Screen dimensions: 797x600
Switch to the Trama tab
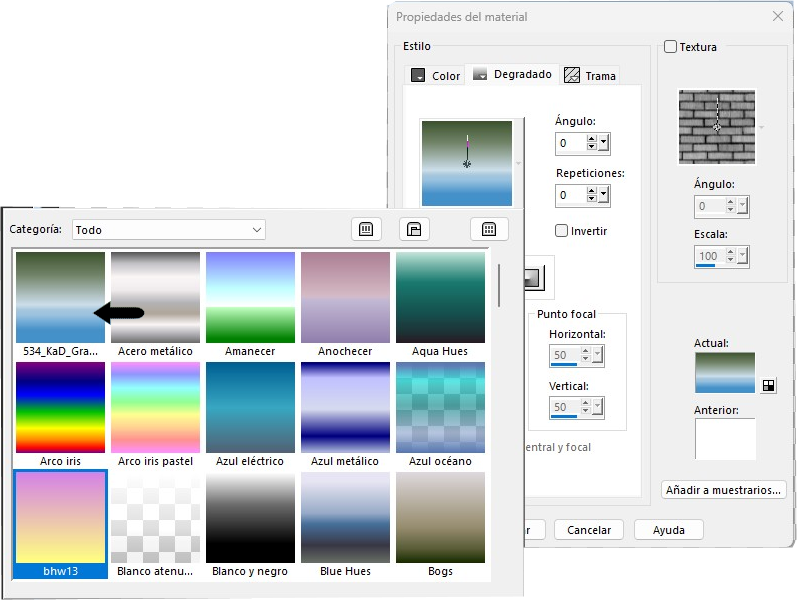click(590, 75)
